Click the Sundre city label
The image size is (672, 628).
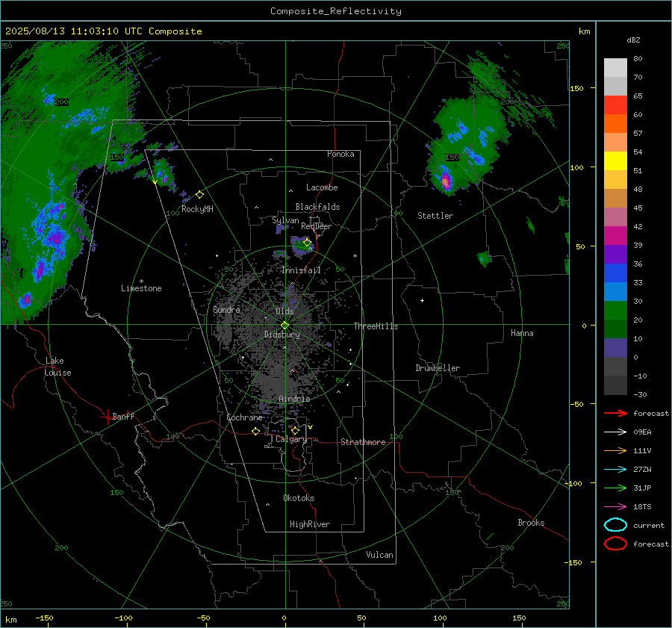(x=226, y=309)
